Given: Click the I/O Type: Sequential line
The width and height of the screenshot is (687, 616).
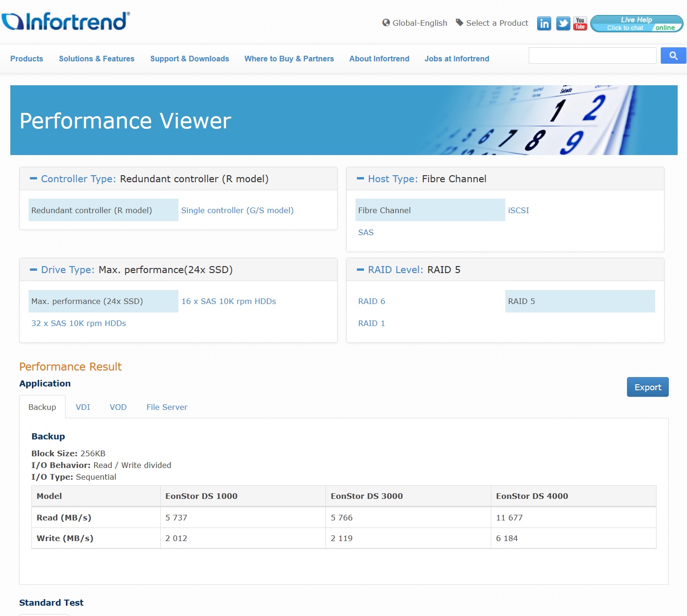Looking at the screenshot, I should [x=74, y=477].
